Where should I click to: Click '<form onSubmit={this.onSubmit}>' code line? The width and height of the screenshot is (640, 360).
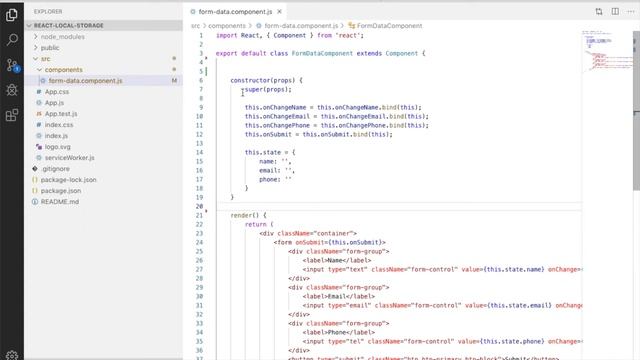tap(329, 242)
